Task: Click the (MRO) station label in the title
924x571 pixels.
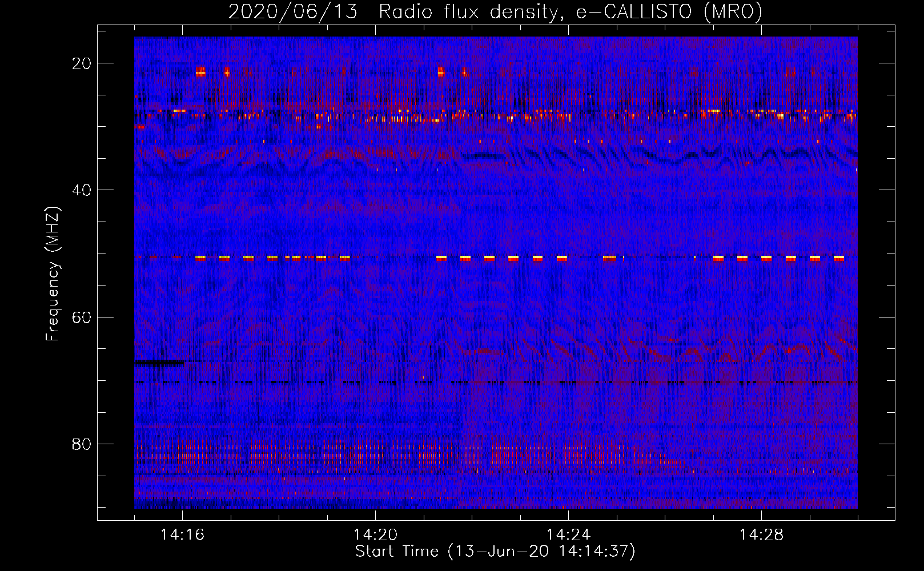Action: (x=733, y=12)
